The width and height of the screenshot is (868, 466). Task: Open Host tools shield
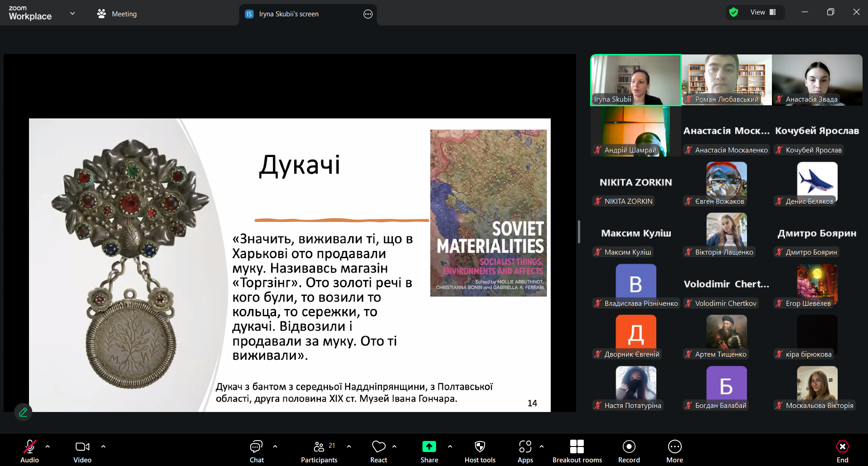480,451
